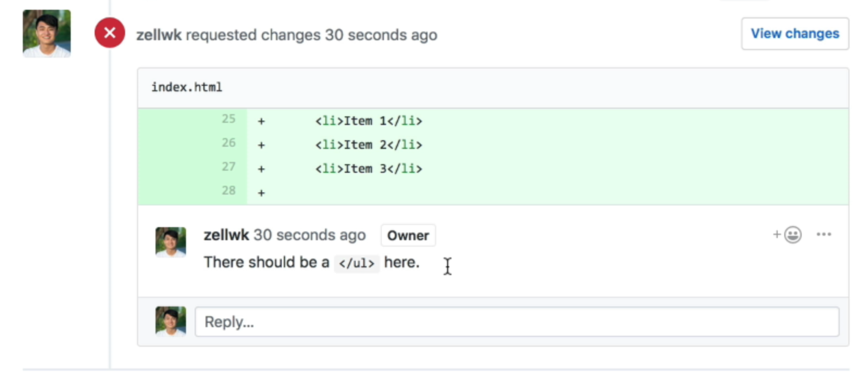The width and height of the screenshot is (868, 388).
Task: Click the avatar next to the Reply box
Action: (170, 322)
